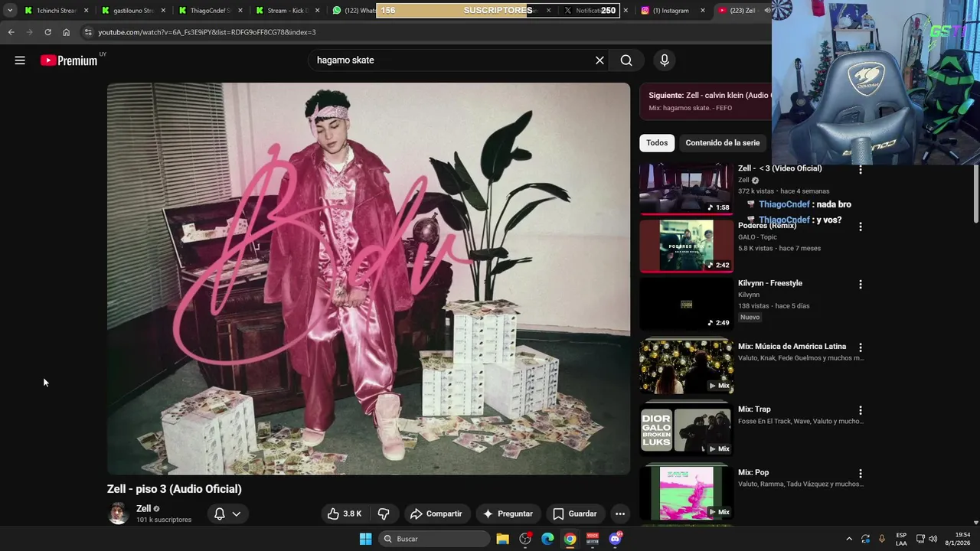Play Poderes (Remix) thumbnail

[686, 246]
